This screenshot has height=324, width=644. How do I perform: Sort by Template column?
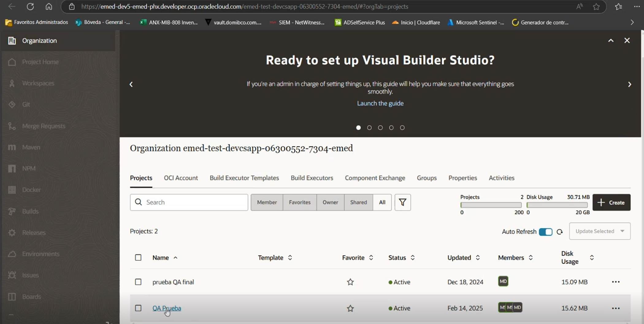(x=290, y=258)
